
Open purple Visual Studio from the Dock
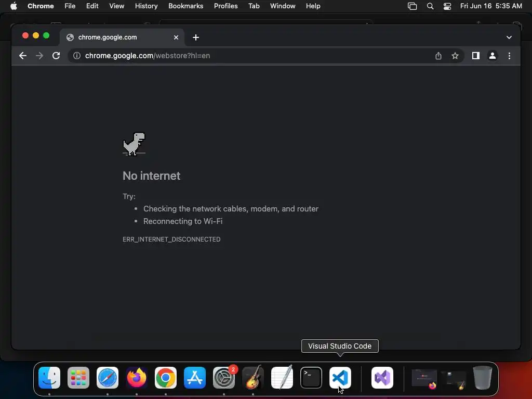click(382, 378)
